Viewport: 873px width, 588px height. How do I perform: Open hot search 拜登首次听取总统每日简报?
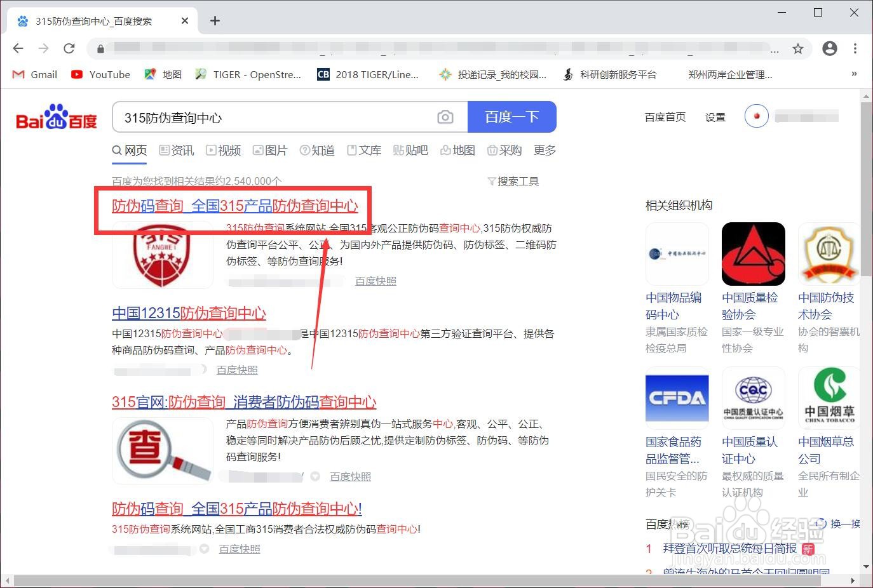[x=729, y=548]
